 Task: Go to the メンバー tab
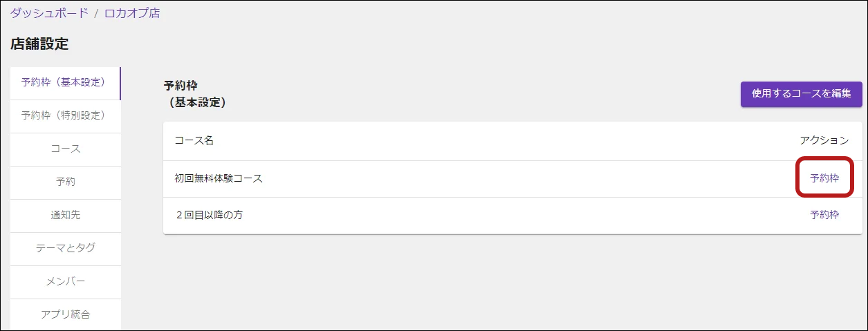click(x=66, y=282)
